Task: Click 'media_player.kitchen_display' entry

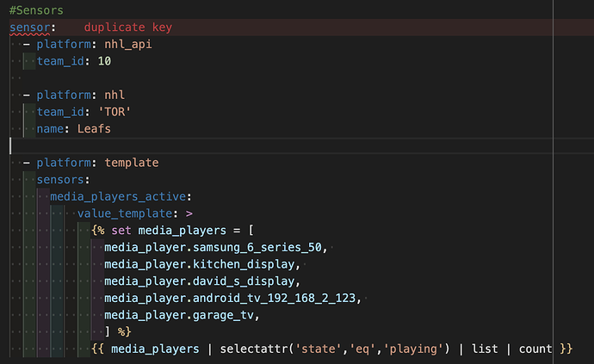Action: 199,264
